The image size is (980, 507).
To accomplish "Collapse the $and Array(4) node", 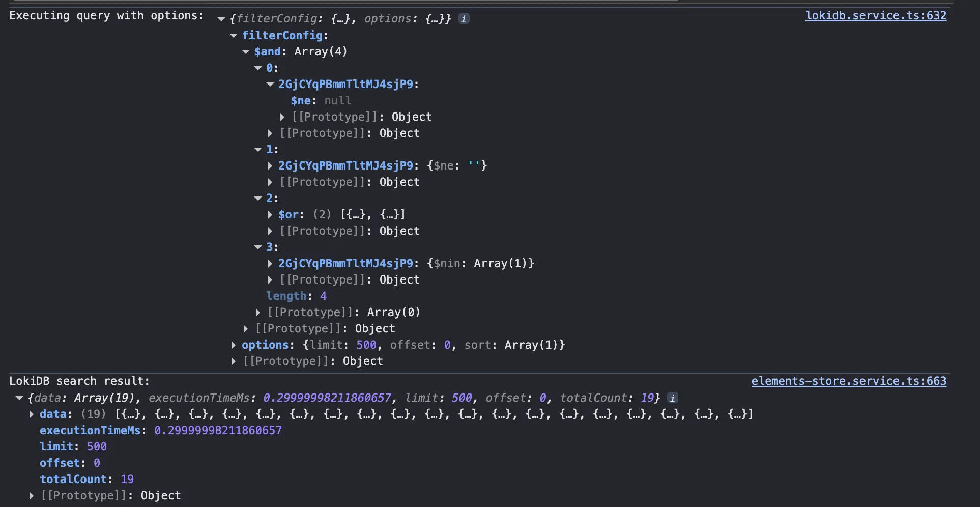I will point(246,52).
